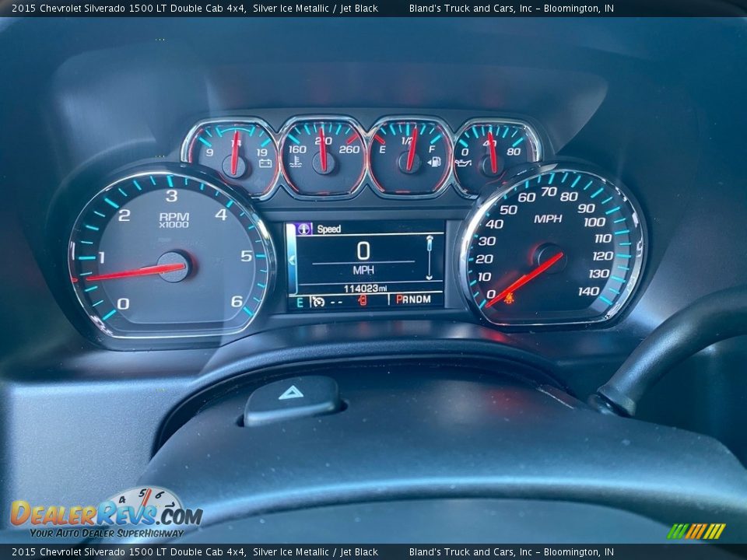
Task: Tap the red seatbelt warning icon on display
Action: [x=362, y=300]
